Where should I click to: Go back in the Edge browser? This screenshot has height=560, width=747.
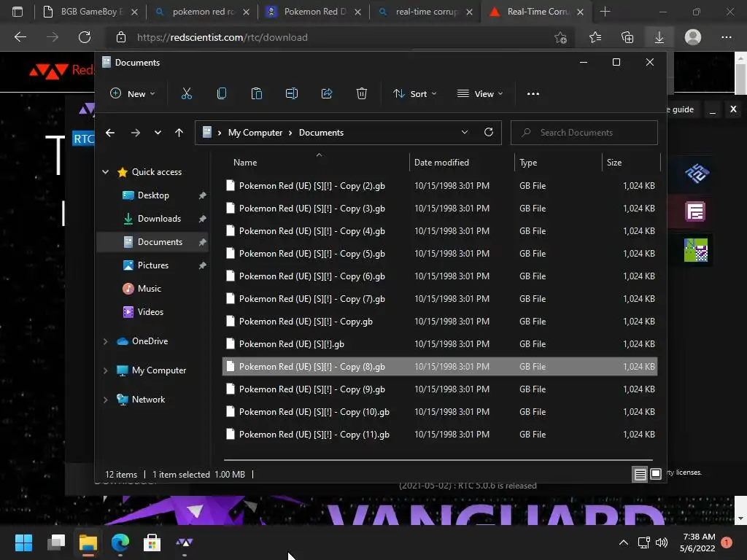coord(20,37)
